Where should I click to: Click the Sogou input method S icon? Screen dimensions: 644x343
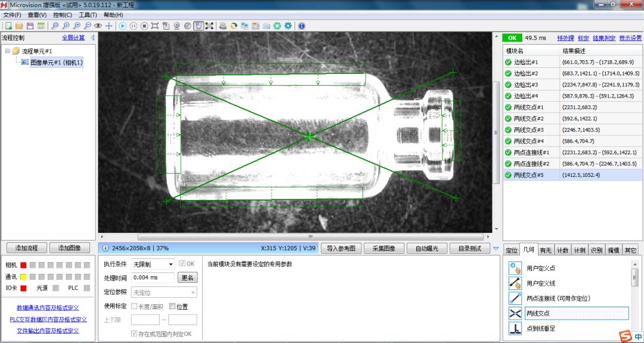click(626, 337)
